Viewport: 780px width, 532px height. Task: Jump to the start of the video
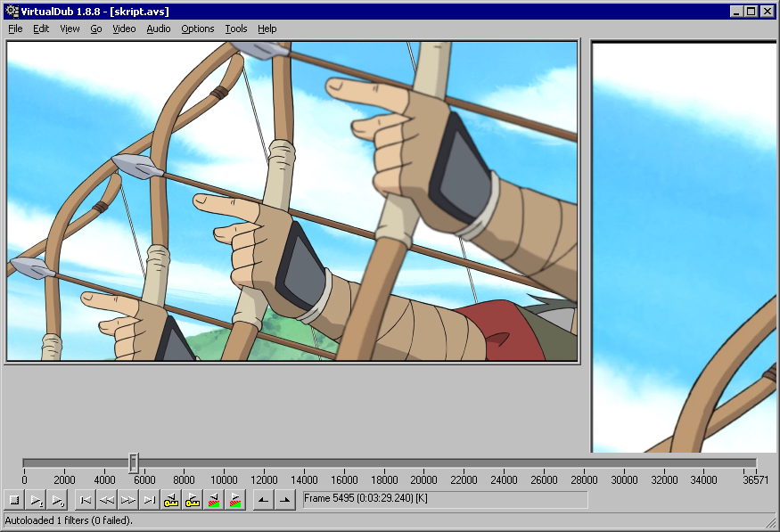pyautogui.click(x=86, y=500)
